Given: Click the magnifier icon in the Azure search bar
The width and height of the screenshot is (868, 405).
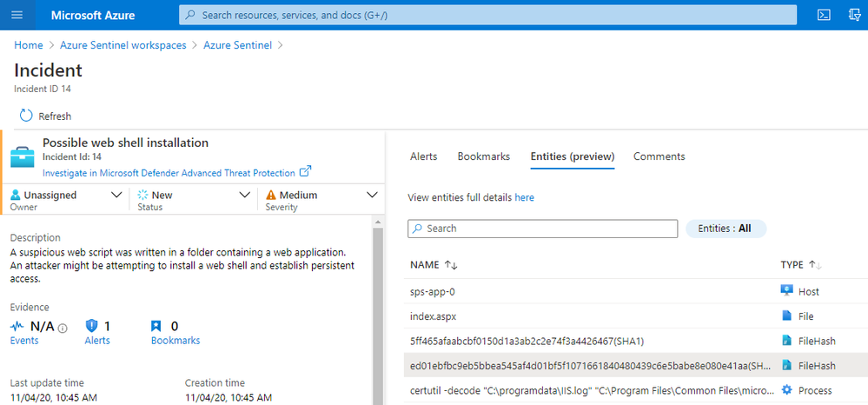Looking at the screenshot, I should coord(190,15).
